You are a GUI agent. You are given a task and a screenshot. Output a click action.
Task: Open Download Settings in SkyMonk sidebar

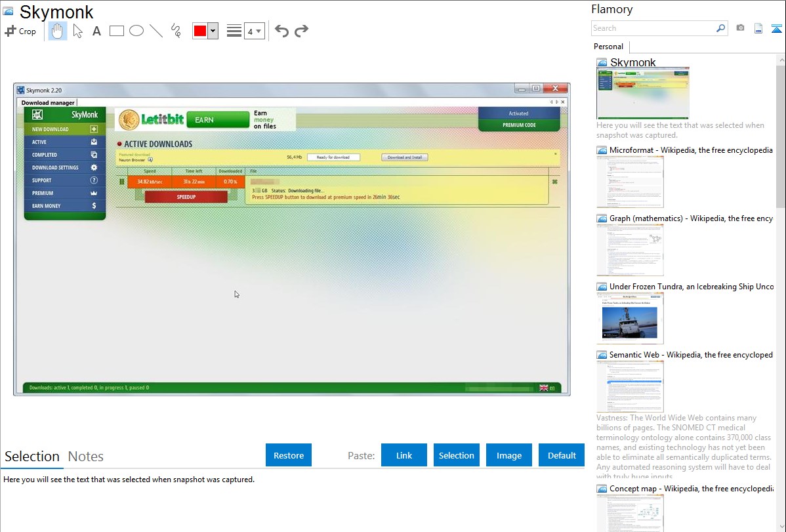[65, 167]
